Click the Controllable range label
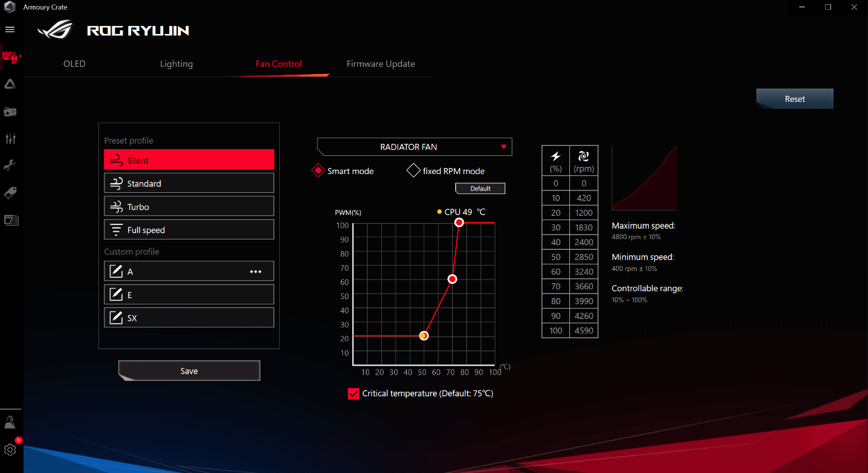This screenshot has width=868, height=473. click(647, 289)
